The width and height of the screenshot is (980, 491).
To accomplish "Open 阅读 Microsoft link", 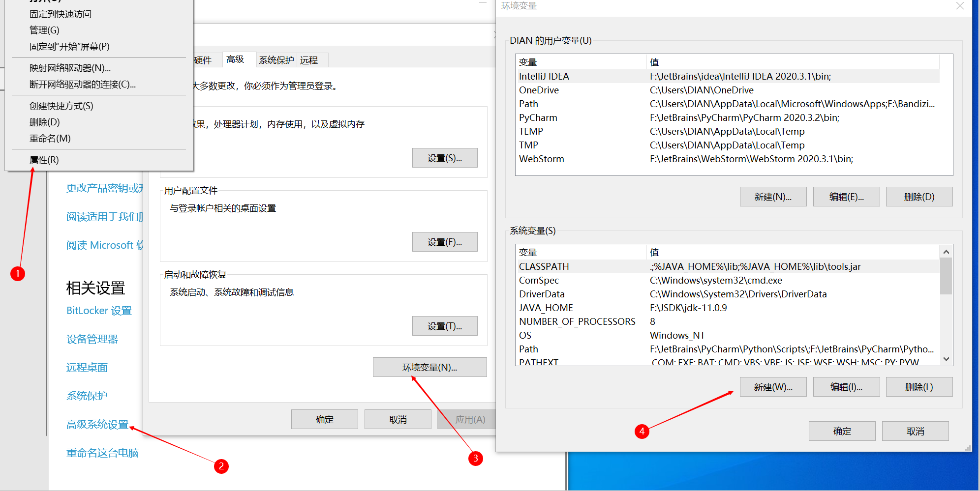I will coord(104,245).
